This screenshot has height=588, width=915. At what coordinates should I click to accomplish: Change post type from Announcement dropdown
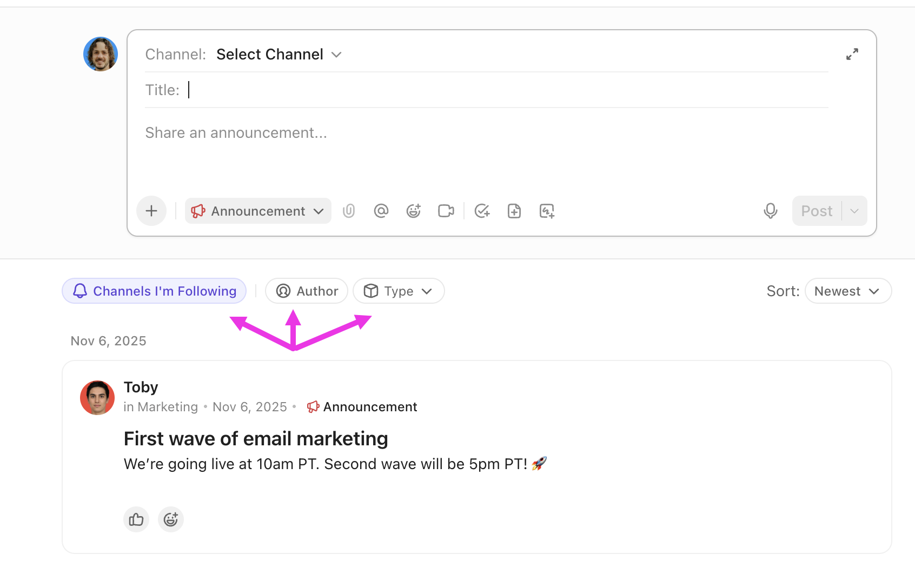coord(258,211)
